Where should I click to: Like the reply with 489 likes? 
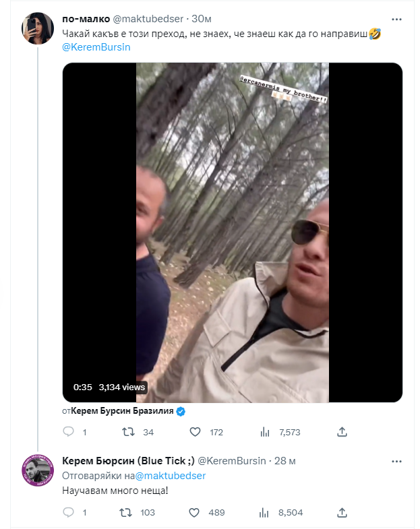[x=194, y=513]
